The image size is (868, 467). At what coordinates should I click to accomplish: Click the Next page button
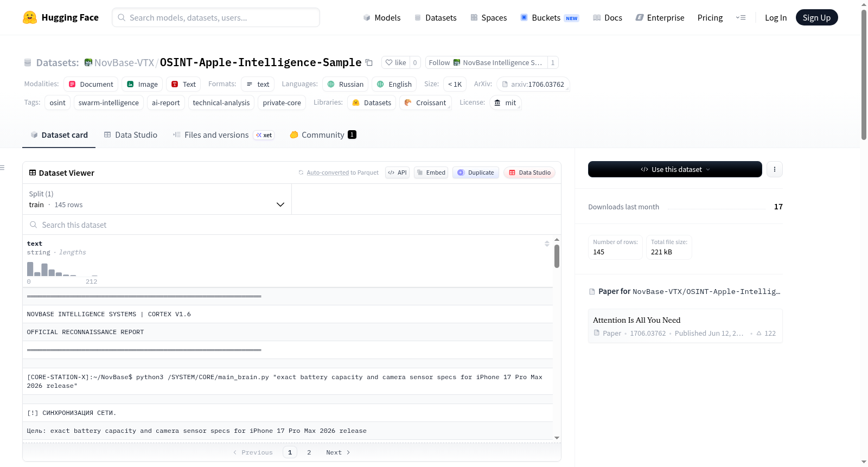[x=338, y=452]
